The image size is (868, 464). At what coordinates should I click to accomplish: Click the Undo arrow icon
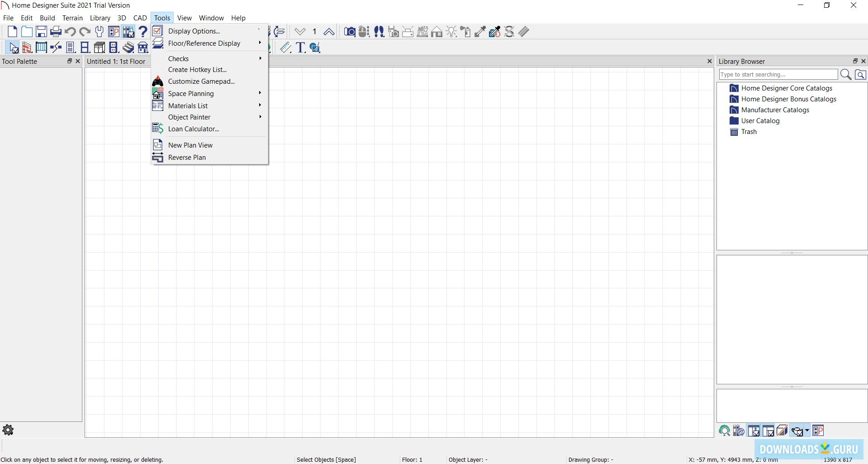70,32
